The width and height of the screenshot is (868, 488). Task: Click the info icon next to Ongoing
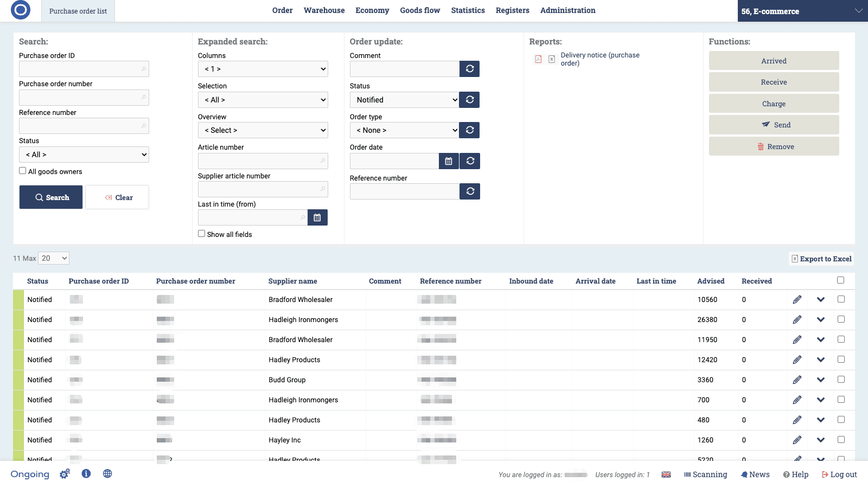[86, 473]
